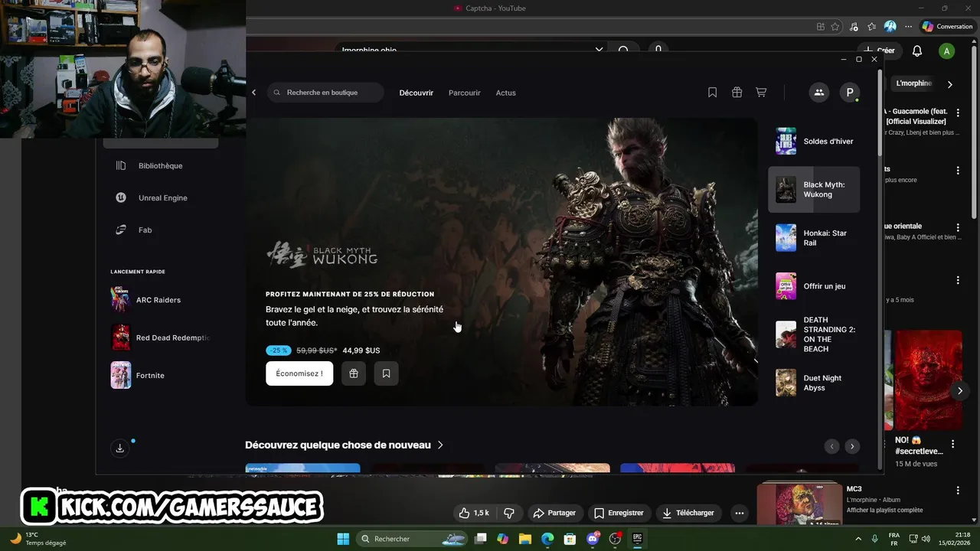The height and width of the screenshot is (551, 980).
Task: Select Offrir un jeu in the featured list
Action: 814,286
